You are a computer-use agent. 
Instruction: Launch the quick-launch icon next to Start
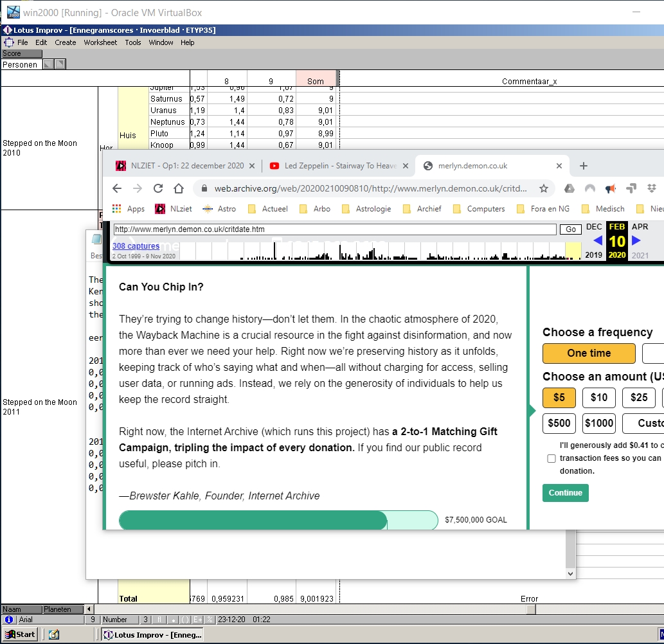[x=54, y=635]
